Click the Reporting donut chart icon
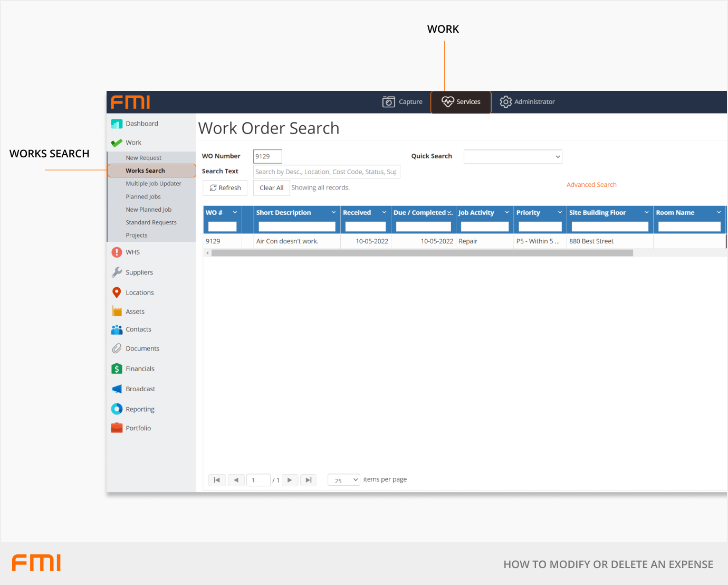Image resolution: width=728 pixels, height=585 pixels. 117,409
